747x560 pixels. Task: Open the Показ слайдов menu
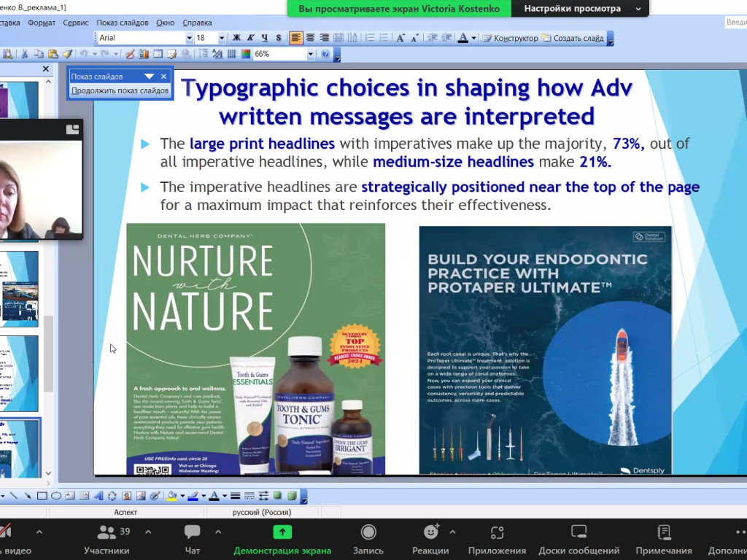point(123,23)
